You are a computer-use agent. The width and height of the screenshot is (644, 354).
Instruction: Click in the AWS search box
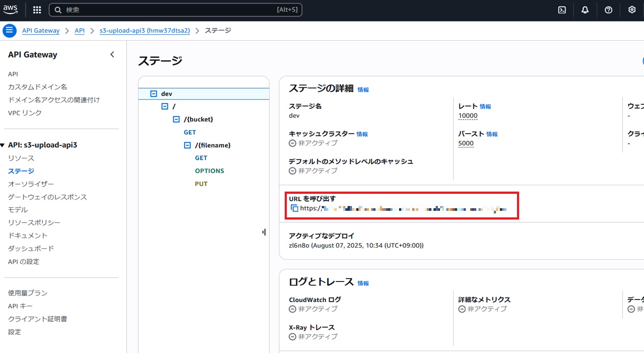(176, 10)
